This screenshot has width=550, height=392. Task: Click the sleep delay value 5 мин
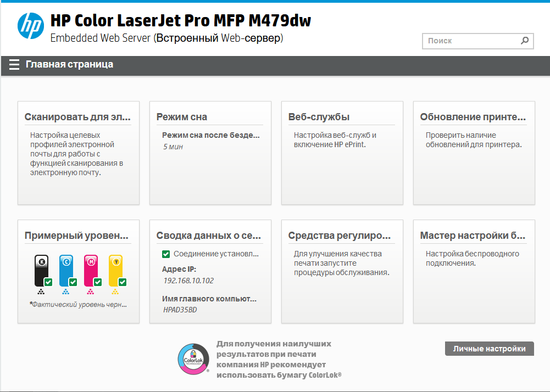(x=173, y=147)
